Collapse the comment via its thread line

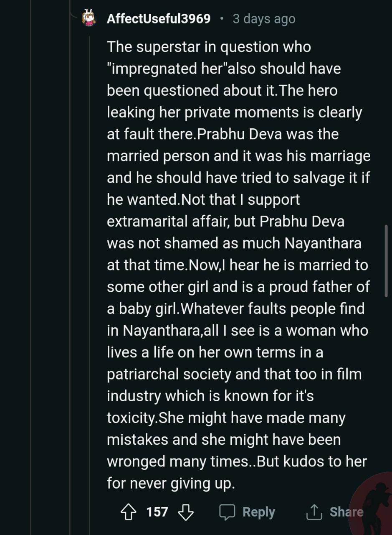pyautogui.click(x=89, y=251)
